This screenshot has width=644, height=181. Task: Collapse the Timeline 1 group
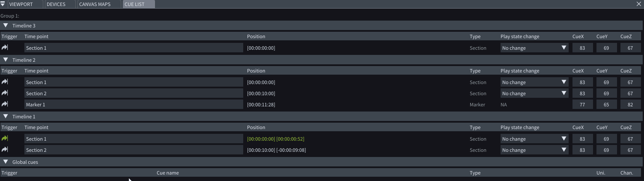coord(6,117)
